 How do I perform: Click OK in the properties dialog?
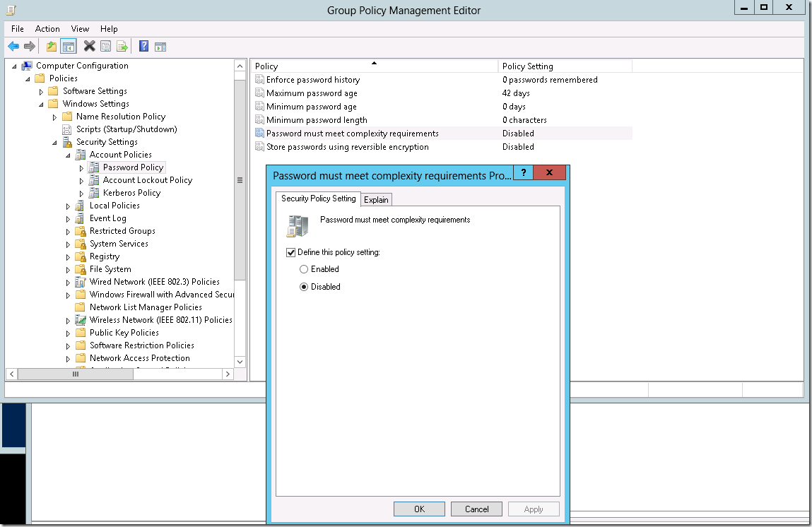(x=419, y=509)
